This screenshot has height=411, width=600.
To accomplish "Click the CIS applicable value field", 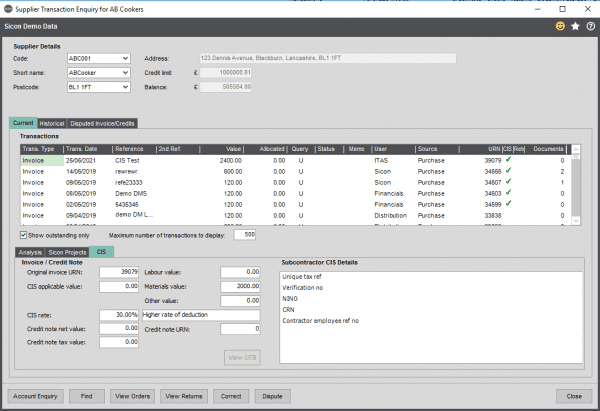I will click(x=119, y=286).
